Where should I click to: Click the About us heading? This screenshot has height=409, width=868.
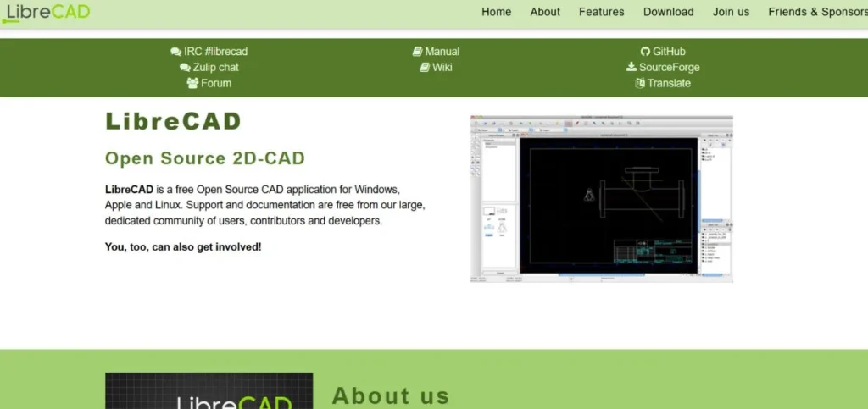pyautogui.click(x=391, y=395)
